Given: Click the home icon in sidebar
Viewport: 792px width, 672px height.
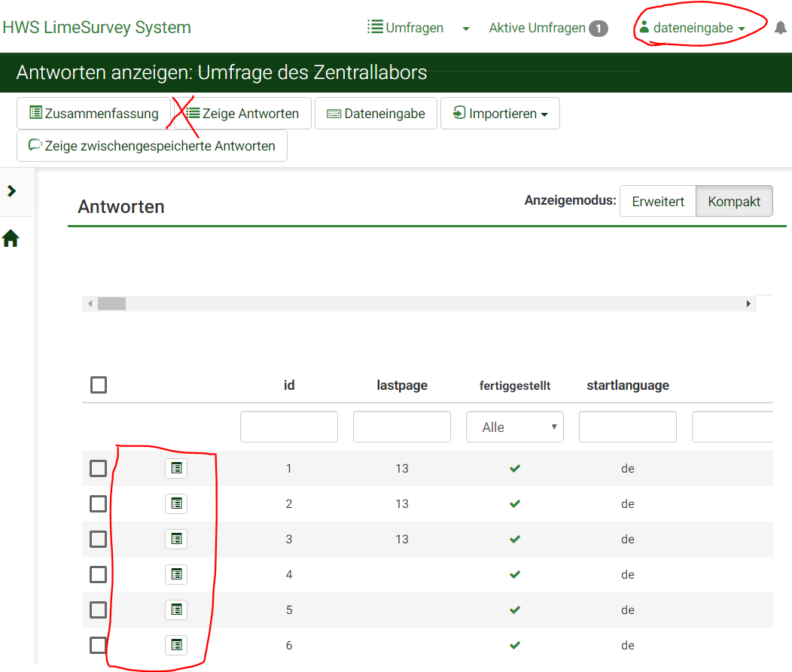Looking at the screenshot, I should 11,239.
